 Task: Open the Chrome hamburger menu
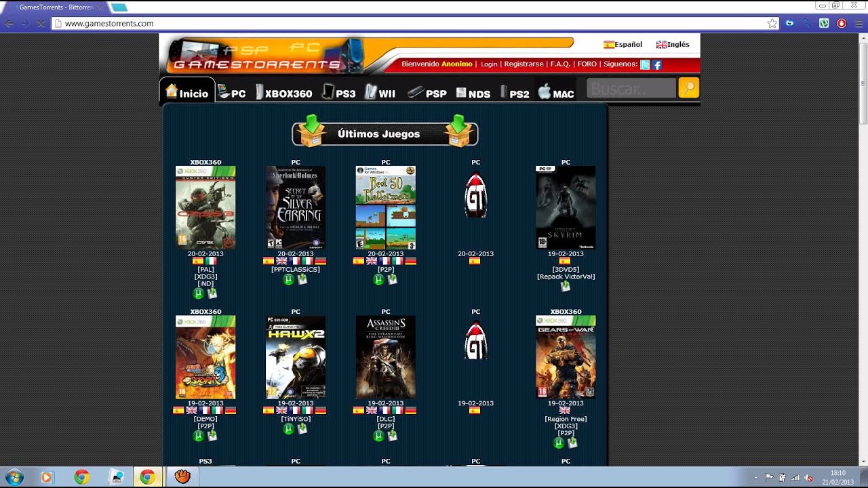pyautogui.click(x=859, y=23)
